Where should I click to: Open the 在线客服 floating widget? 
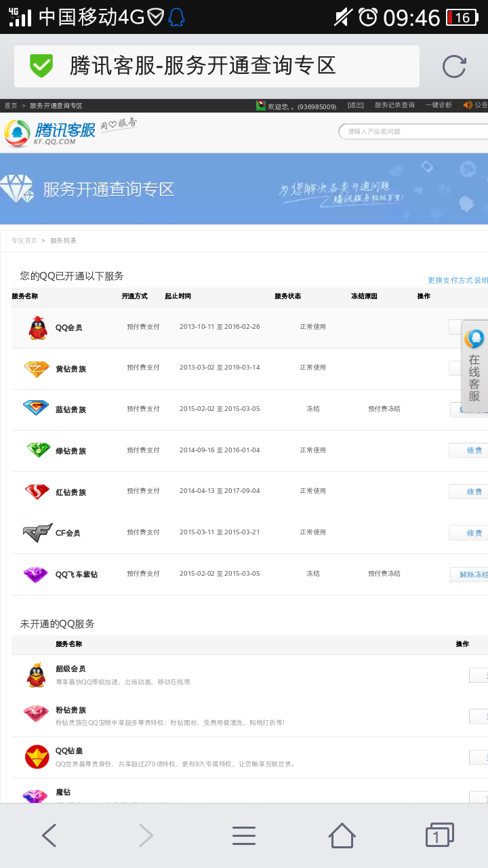coord(474,366)
